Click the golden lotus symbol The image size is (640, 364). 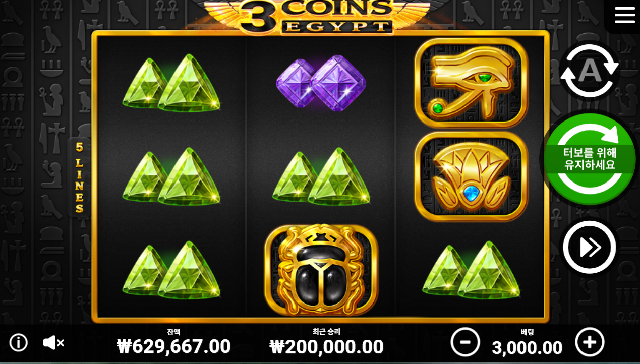(x=471, y=176)
